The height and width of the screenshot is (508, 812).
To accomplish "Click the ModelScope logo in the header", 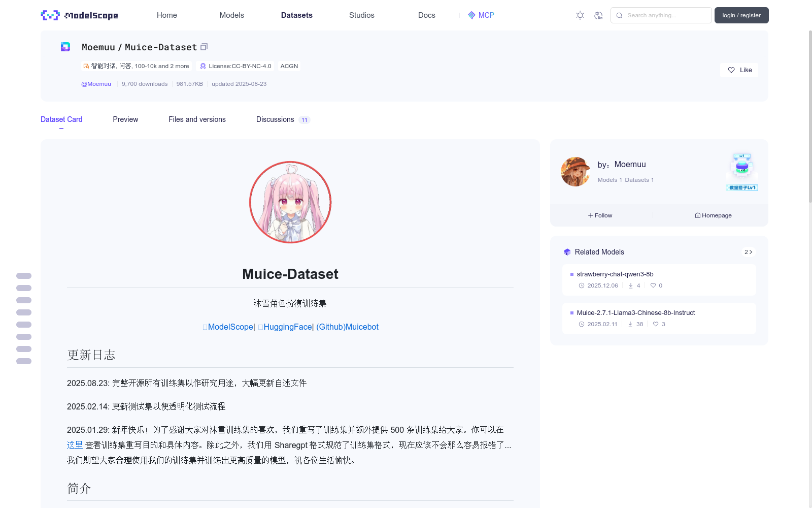I will tap(79, 15).
